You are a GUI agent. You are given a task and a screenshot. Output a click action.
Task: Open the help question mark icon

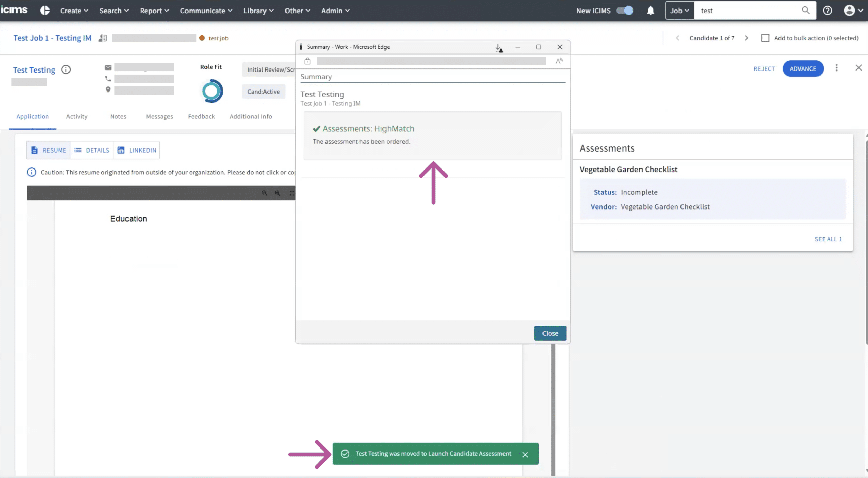827,11
